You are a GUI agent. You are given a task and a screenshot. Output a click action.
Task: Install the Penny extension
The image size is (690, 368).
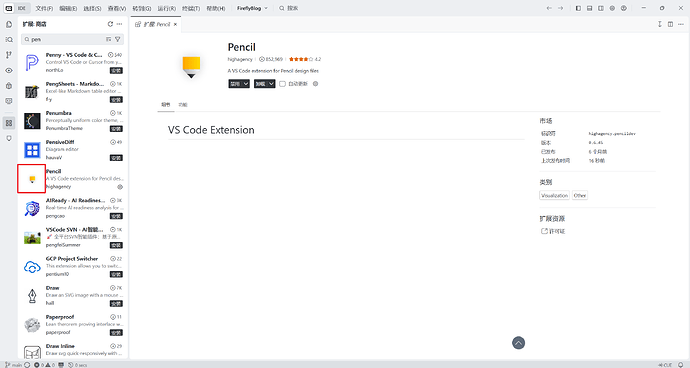tap(116, 70)
